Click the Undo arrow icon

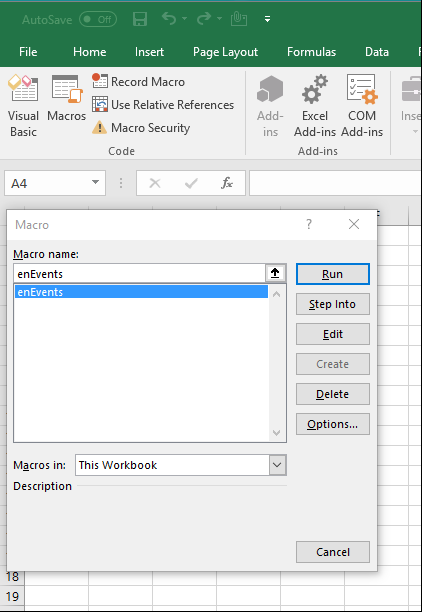point(169,18)
